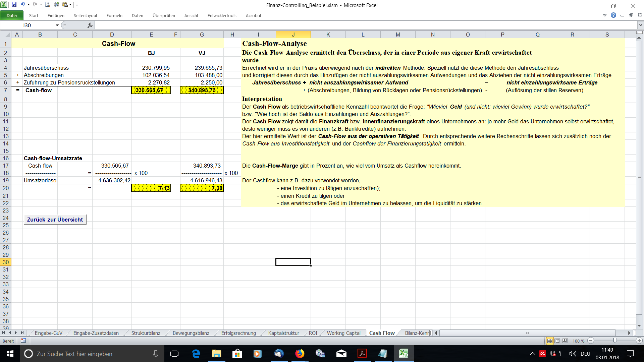Viewport: 644px width, 362px height.
Task: Open the Entwicklertools ribbon tab
Action: coord(222,15)
